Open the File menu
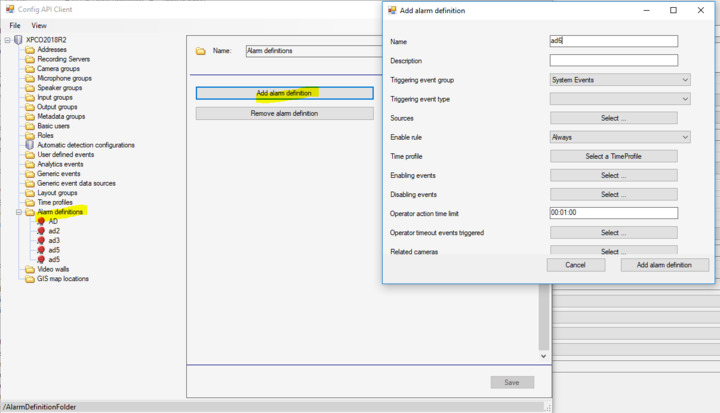This screenshot has height=413, width=720. (15, 25)
